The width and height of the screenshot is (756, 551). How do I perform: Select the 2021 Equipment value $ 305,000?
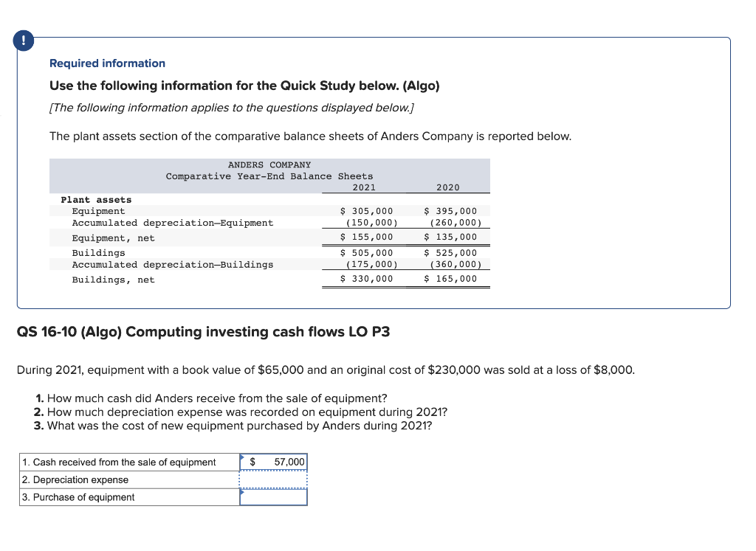pyautogui.click(x=366, y=211)
